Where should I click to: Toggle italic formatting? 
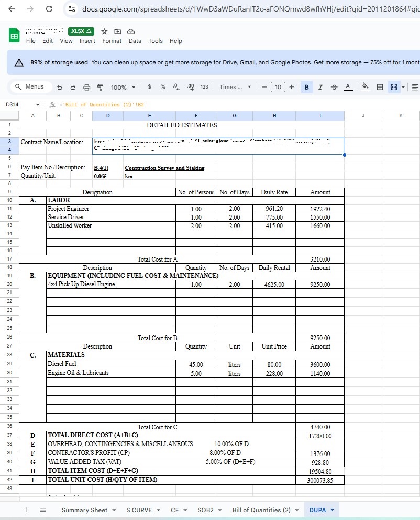[x=320, y=87]
